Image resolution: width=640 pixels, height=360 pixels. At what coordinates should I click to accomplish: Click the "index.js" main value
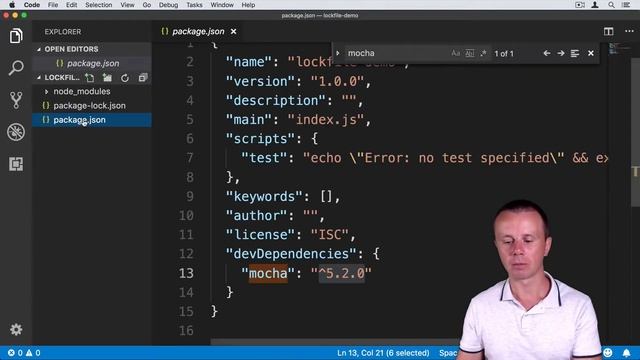tap(326, 120)
